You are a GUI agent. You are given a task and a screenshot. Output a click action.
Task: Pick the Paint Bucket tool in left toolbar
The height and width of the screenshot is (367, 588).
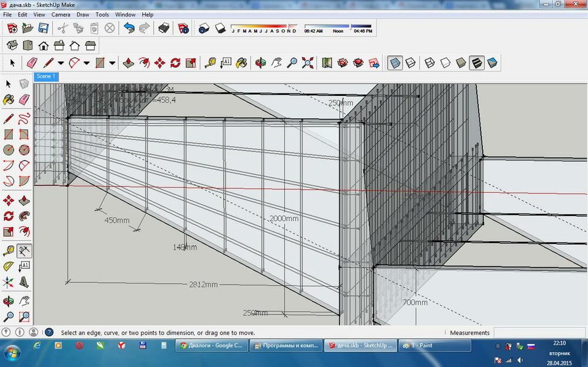pyautogui.click(x=9, y=100)
